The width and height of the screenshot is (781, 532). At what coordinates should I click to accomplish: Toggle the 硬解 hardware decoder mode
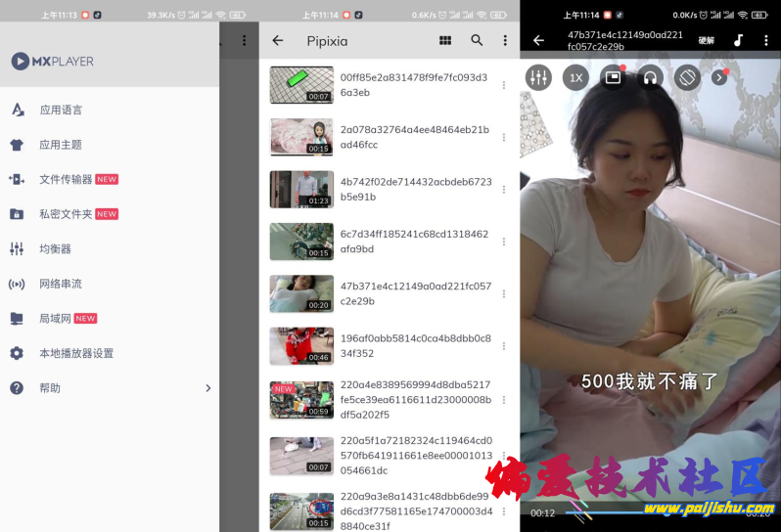[x=706, y=41]
